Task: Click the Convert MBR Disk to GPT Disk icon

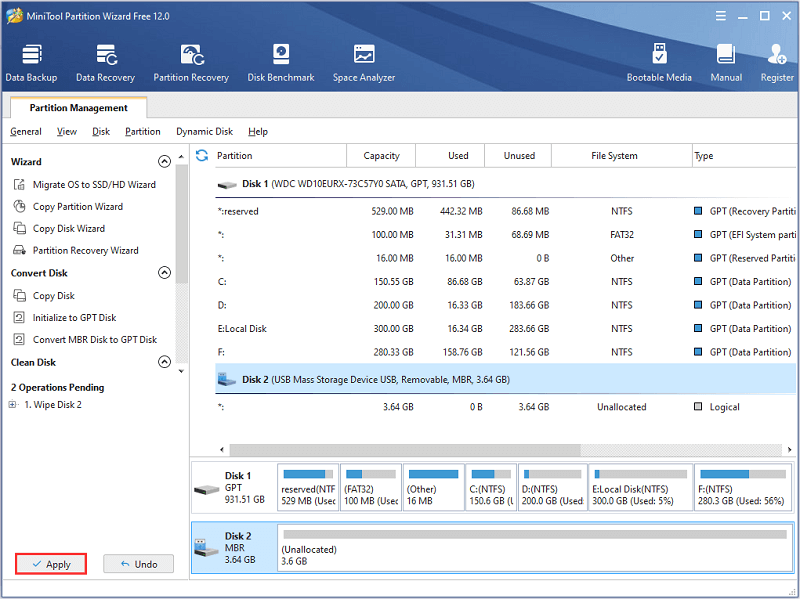Action: tap(19, 339)
